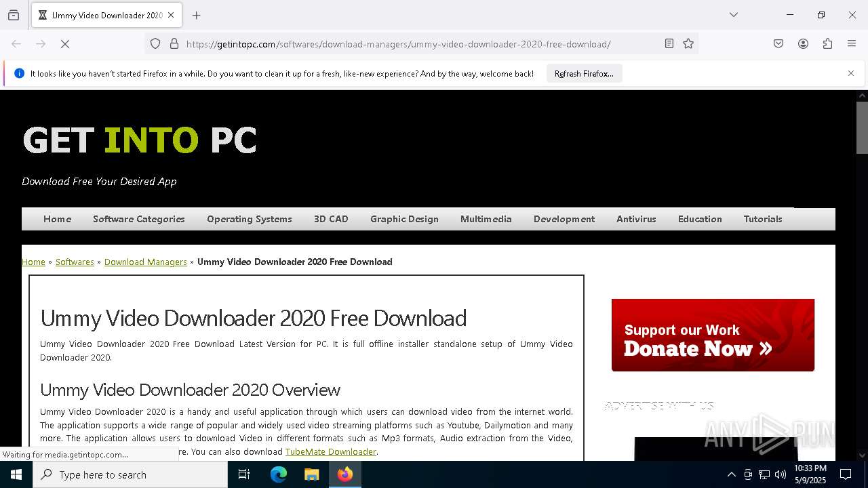Screen dimensions: 868x488
Task: Open Task View on taskbar
Action: click(x=244, y=474)
